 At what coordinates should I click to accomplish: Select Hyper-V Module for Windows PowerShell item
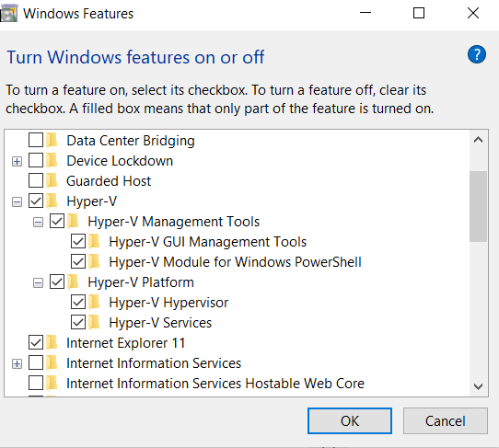tap(235, 262)
